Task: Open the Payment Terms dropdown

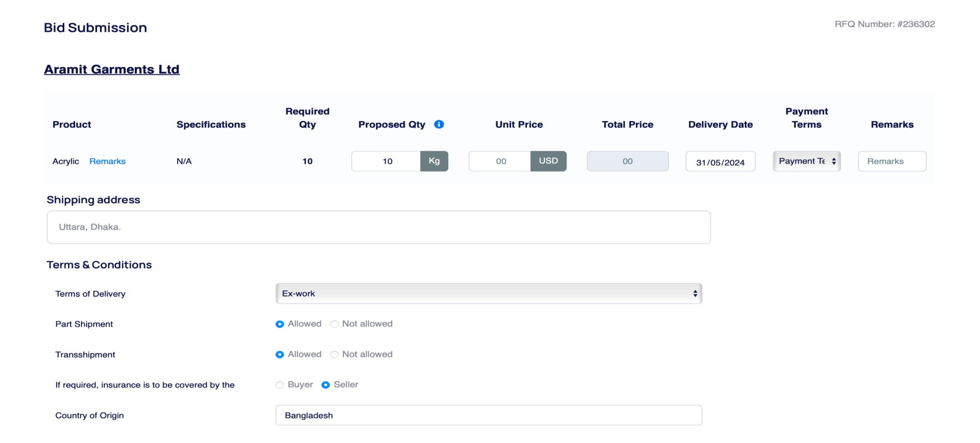Action: point(806,161)
